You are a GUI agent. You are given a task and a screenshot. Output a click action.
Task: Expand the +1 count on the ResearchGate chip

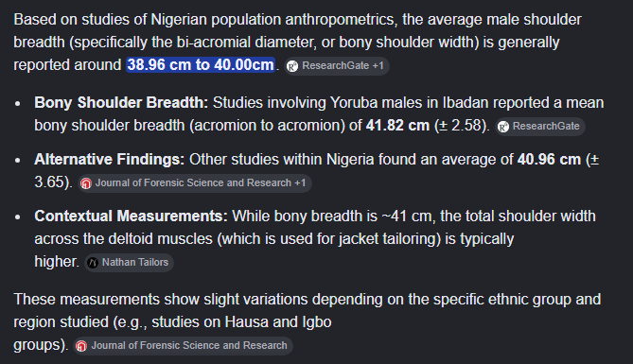pyautogui.click(x=378, y=66)
